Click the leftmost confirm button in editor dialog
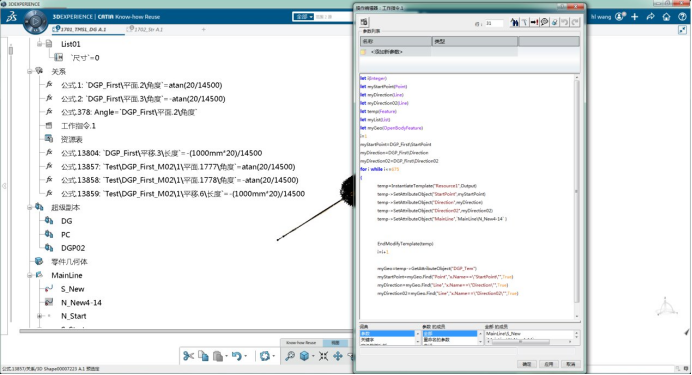Image resolution: width=692 pixels, height=375 pixels. click(x=527, y=364)
